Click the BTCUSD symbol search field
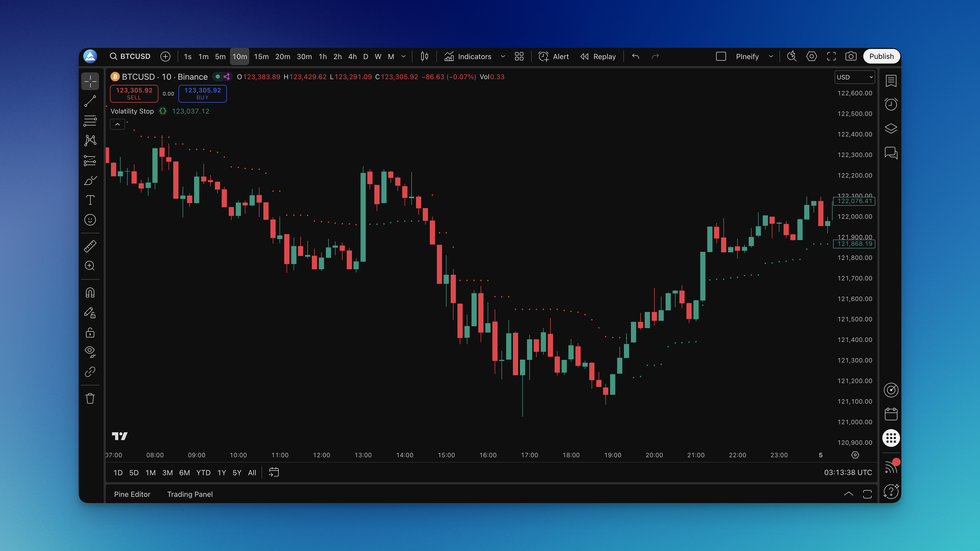Image resolution: width=980 pixels, height=551 pixels. [130, 56]
